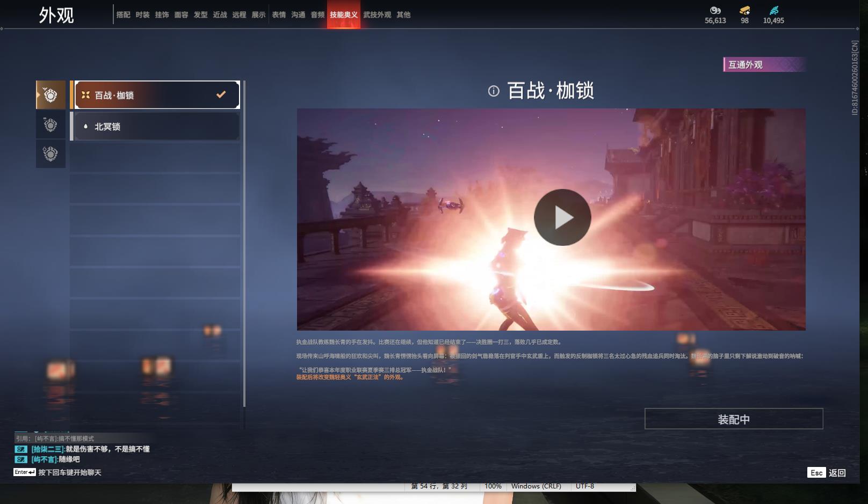Click the orange 装配后将改变 note text

[x=350, y=377]
